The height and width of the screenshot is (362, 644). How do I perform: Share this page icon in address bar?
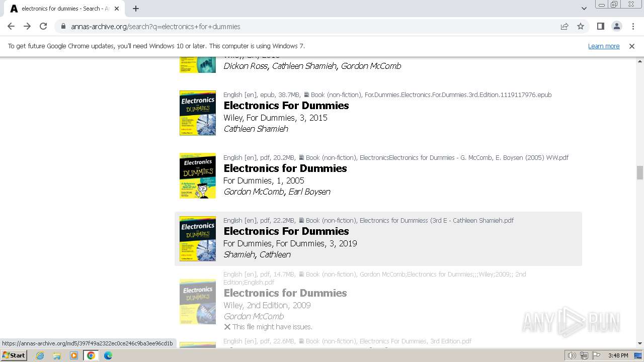(565, 26)
